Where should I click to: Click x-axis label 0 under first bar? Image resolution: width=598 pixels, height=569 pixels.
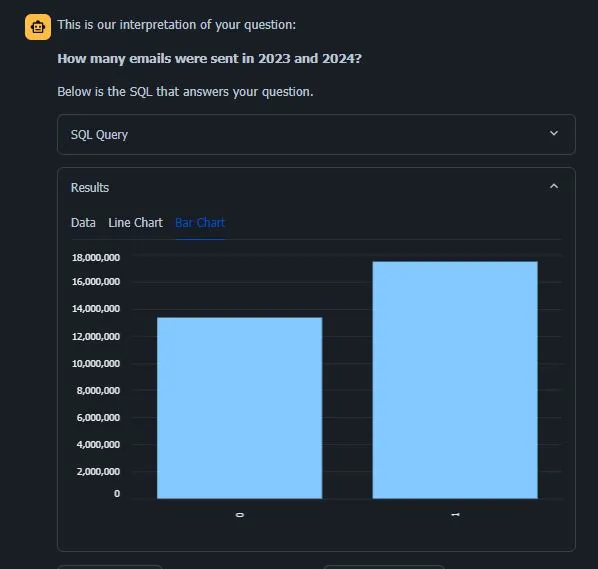pos(240,515)
